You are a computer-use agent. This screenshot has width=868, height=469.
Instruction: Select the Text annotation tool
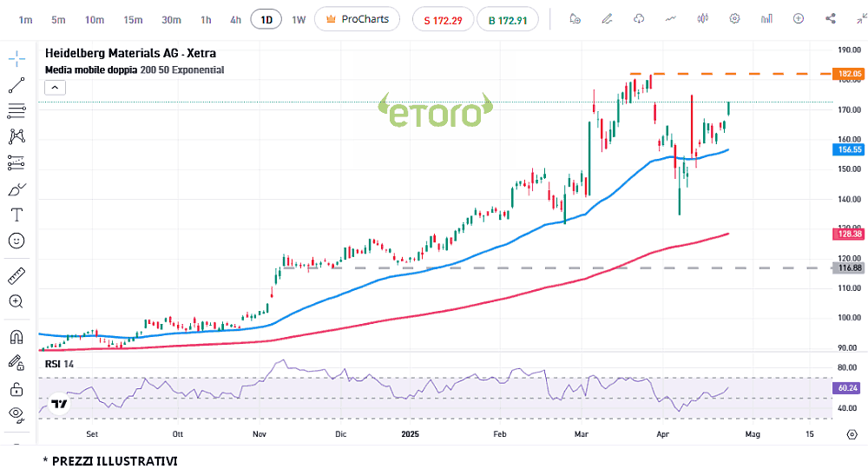16,215
